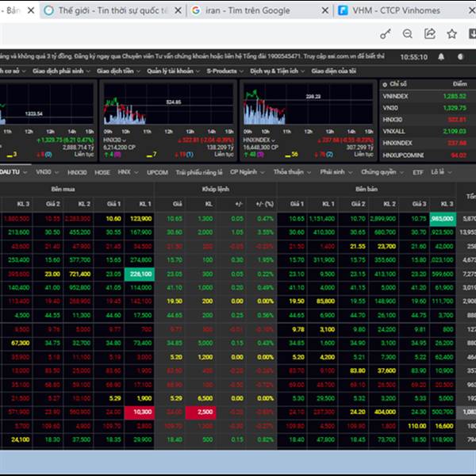Open Dịch vụ & Tiện ích menu
The width and height of the screenshot is (476, 476).
tap(277, 71)
